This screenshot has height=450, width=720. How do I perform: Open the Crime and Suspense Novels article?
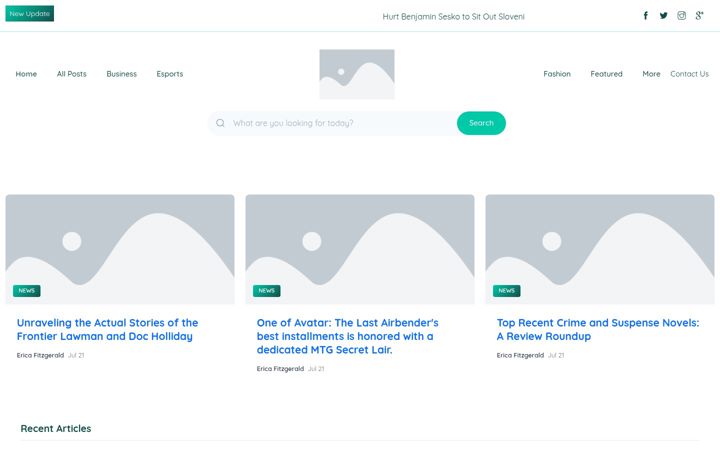point(598,329)
